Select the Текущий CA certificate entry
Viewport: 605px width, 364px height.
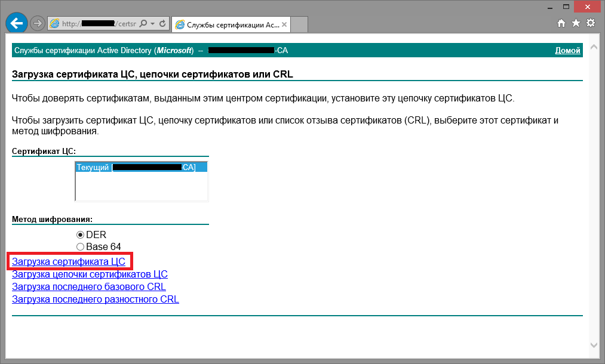click(x=141, y=167)
